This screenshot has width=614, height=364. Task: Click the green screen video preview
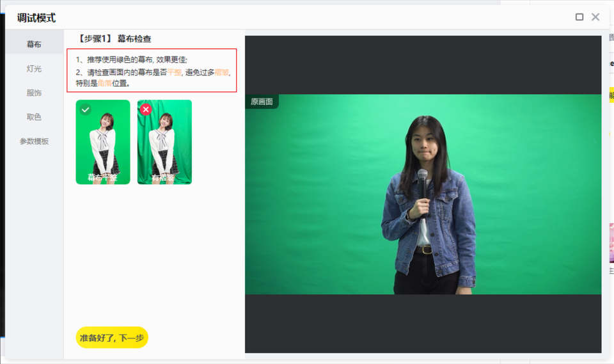[423, 194]
